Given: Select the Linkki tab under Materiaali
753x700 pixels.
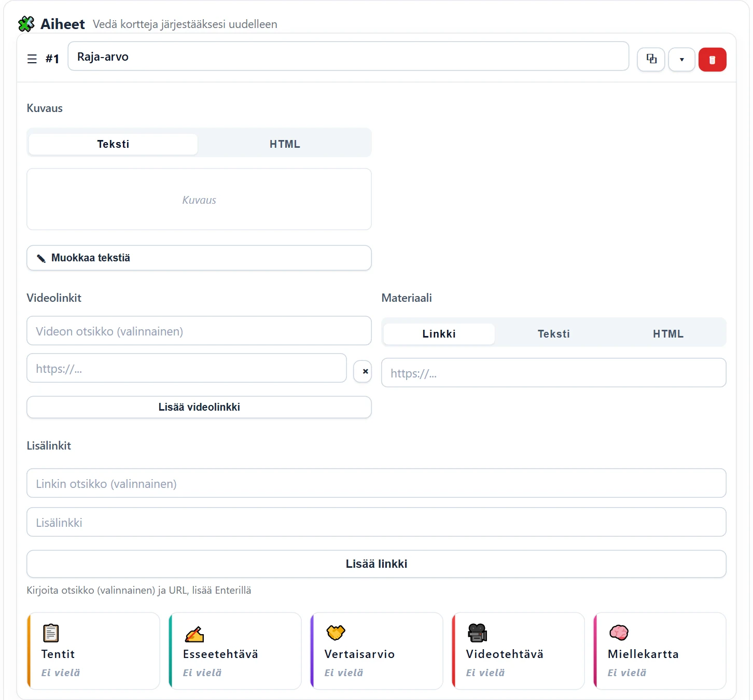Looking at the screenshot, I should 439,334.
